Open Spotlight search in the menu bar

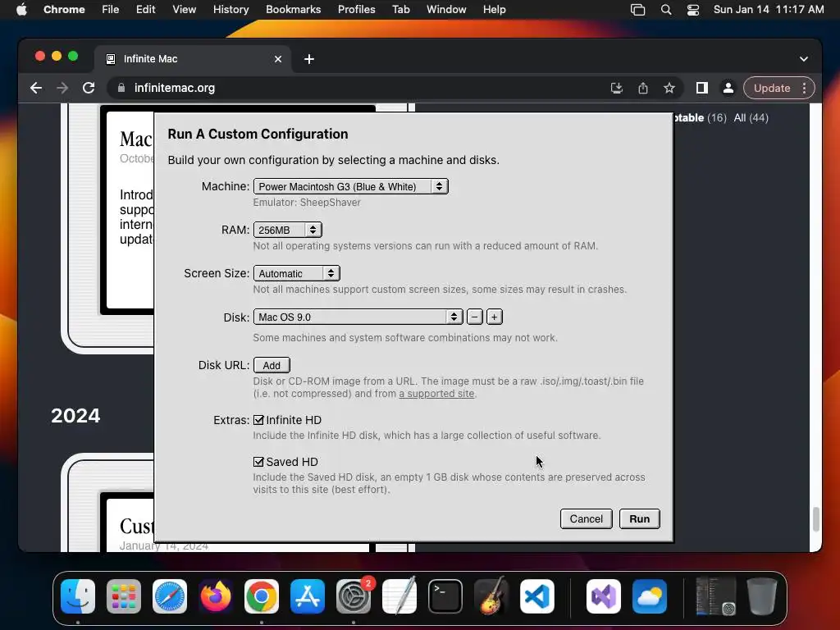click(666, 10)
